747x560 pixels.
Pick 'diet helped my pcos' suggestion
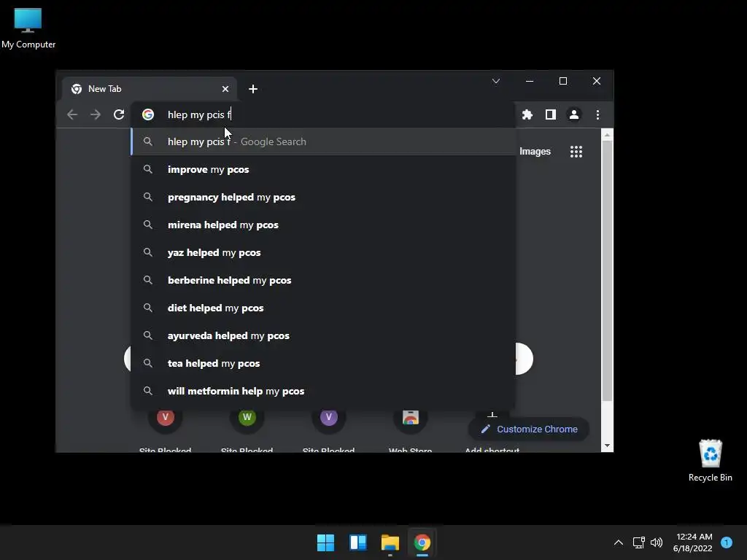pyautogui.click(x=323, y=308)
